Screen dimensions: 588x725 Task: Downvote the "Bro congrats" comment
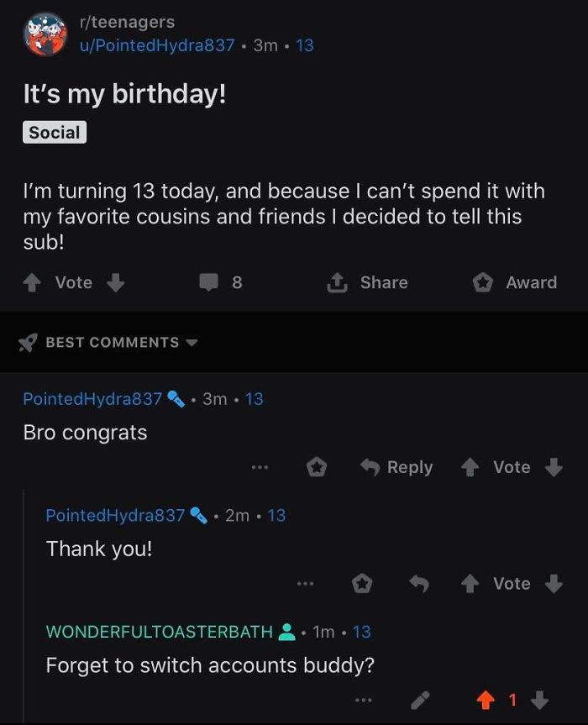[x=554, y=467]
